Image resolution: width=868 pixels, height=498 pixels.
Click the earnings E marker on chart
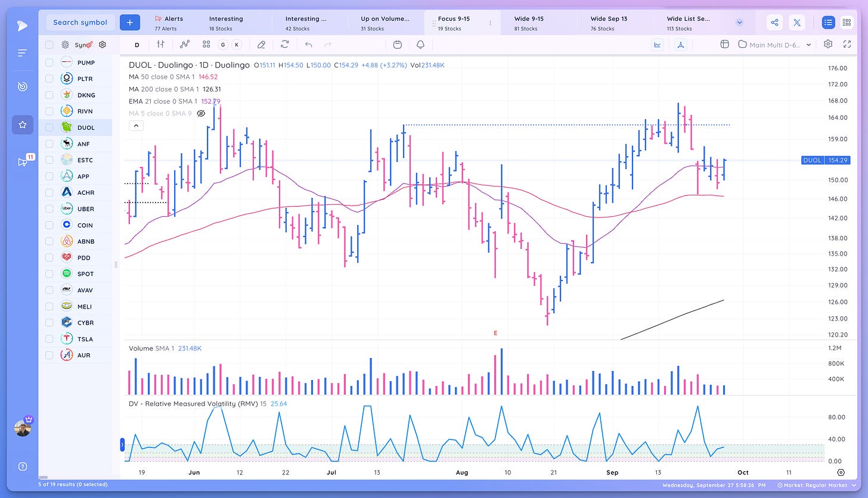(x=495, y=334)
